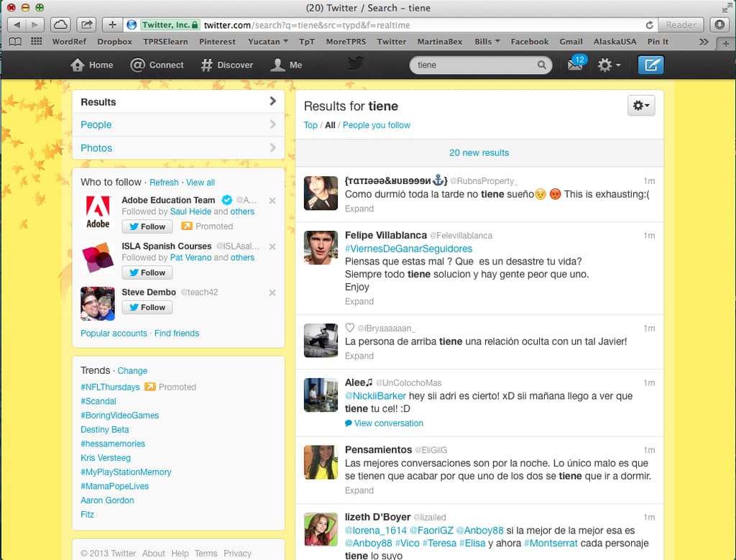Select Photos results filter
The image size is (736, 560).
[x=178, y=148]
